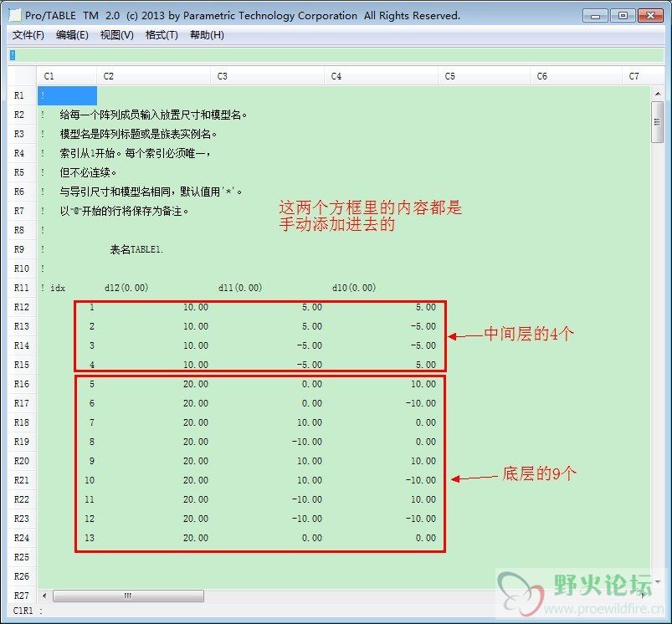Click the 'C1R1 :' status bar entry

28,611
